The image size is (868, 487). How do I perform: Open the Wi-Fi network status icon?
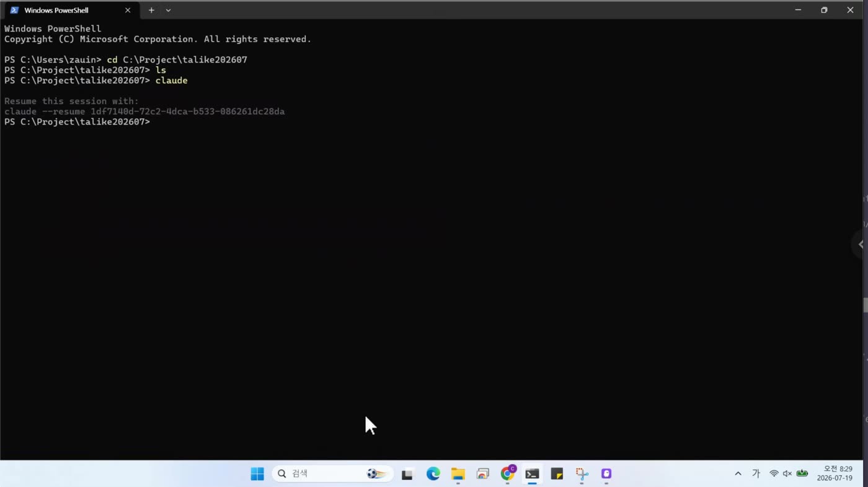click(x=774, y=474)
